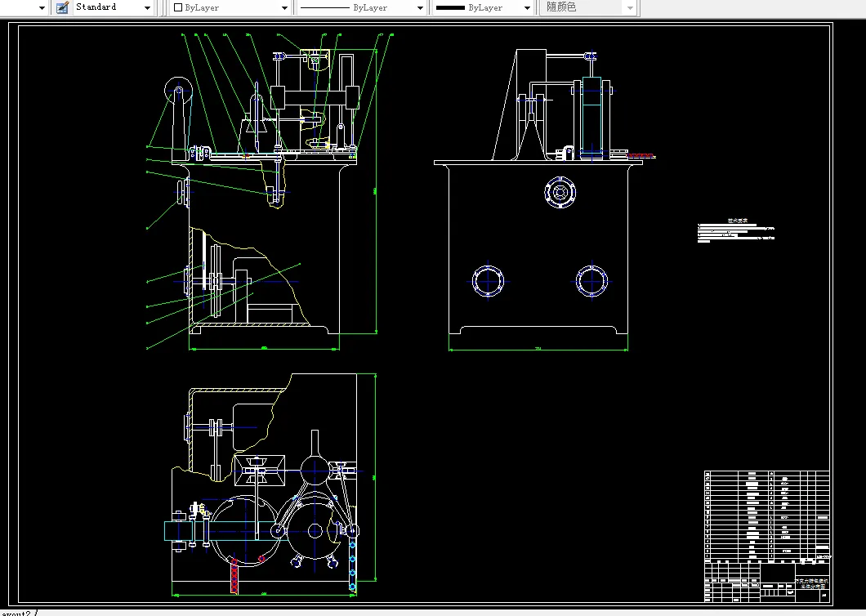Select the technical requirements text block heading
This screenshot has width=866, height=616.
click(x=737, y=221)
